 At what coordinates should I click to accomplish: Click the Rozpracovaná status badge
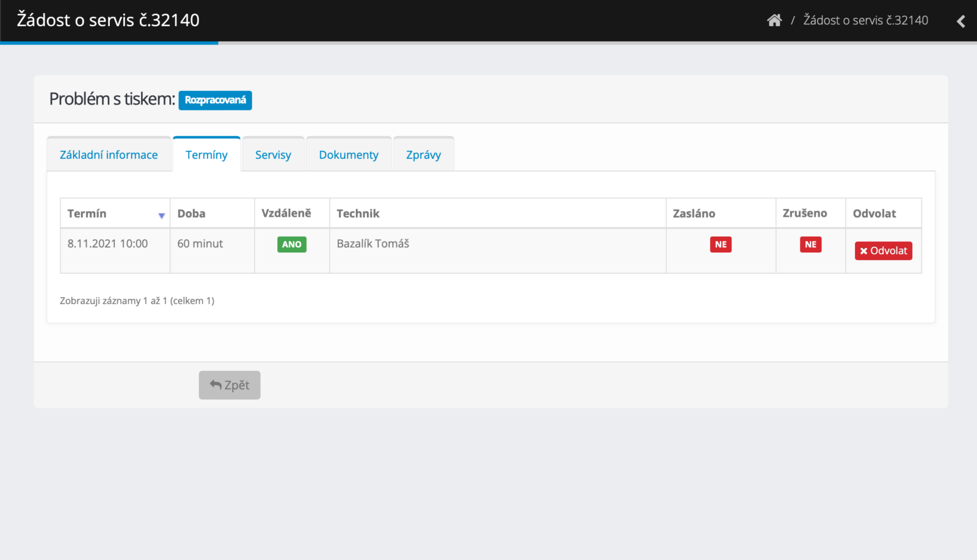click(215, 100)
